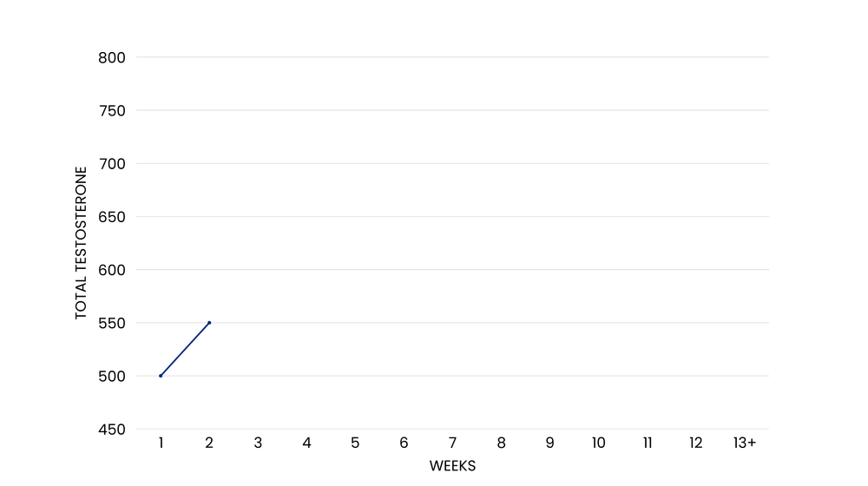Click the 600 y-axis label
Screen dimensions: 868x486
(113, 270)
